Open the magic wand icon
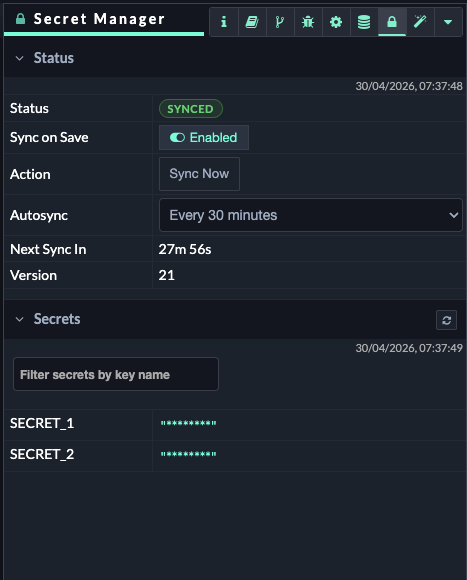467x580 pixels. coord(420,22)
